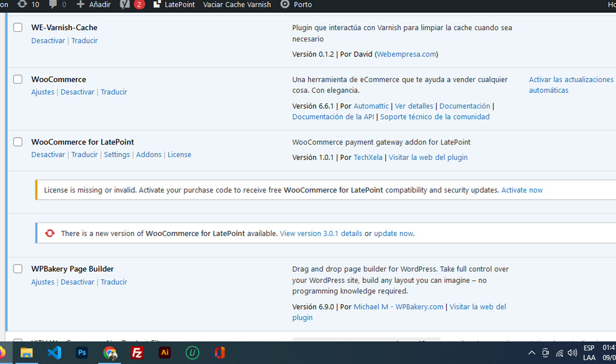This screenshot has height=364, width=616.
Task: Click the LatePoint admin bar icon
Action: coord(157,4)
